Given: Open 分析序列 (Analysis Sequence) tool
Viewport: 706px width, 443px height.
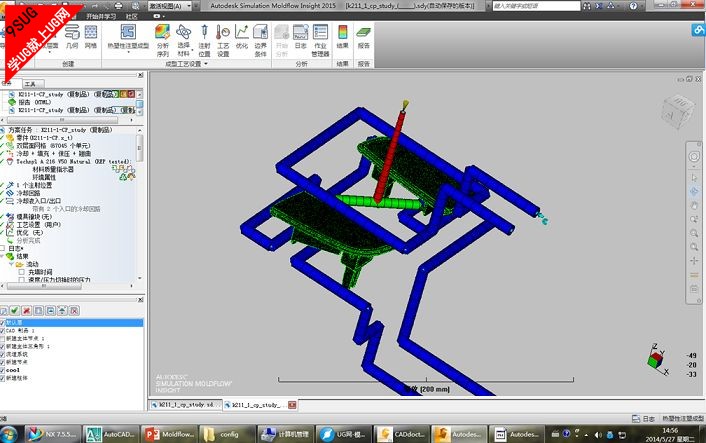Looking at the screenshot, I should click(x=163, y=40).
